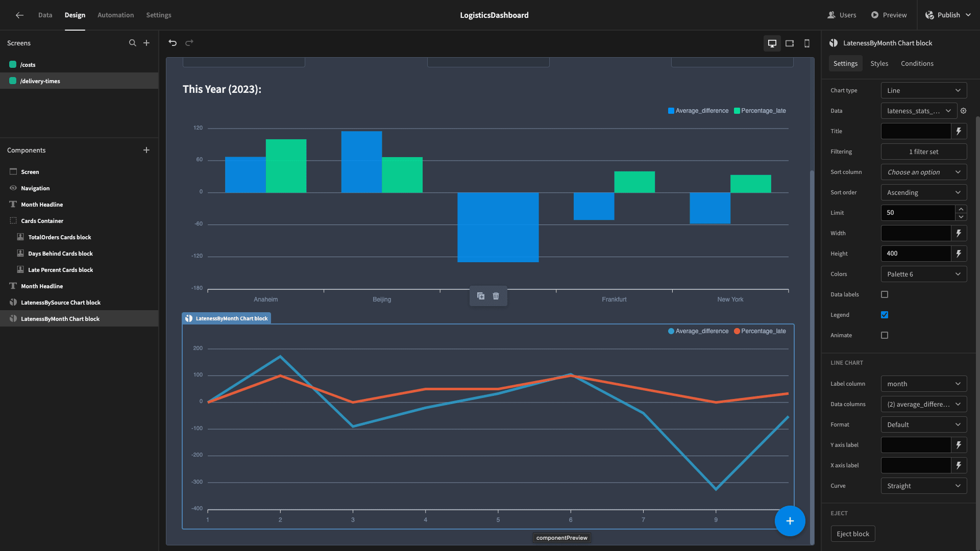Open the Automation top menu tab

pyautogui.click(x=115, y=15)
